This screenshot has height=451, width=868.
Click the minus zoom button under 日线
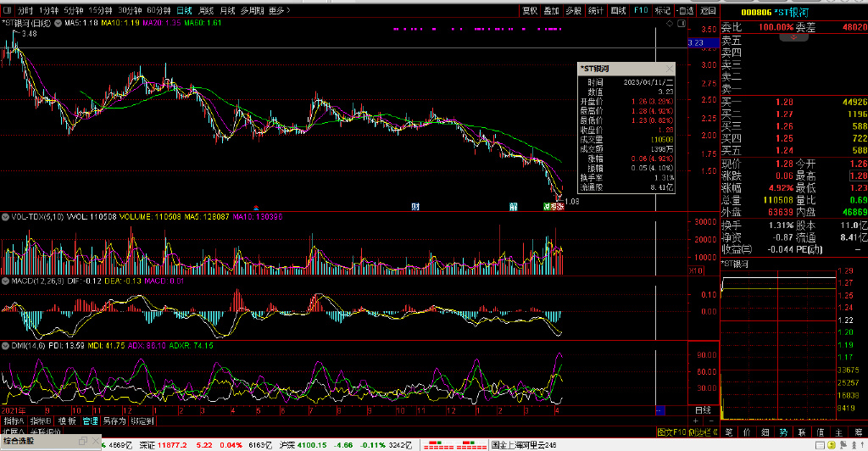pyautogui.click(x=711, y=421)
